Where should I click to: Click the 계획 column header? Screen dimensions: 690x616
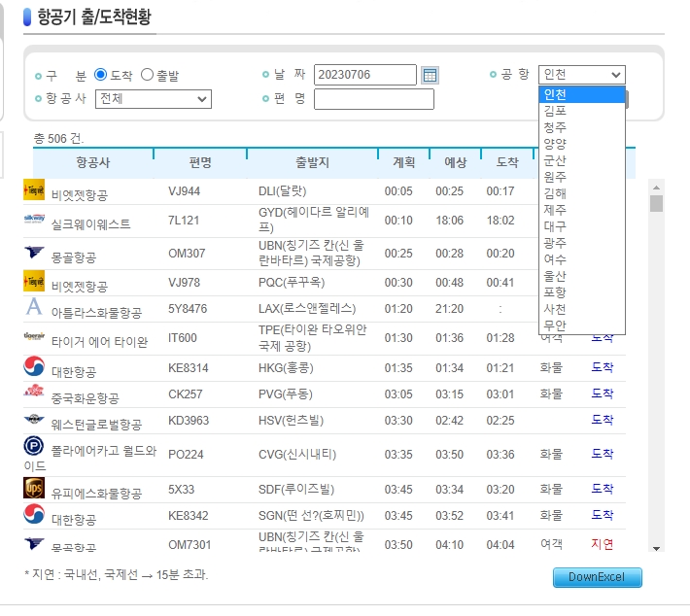(404, 163)
